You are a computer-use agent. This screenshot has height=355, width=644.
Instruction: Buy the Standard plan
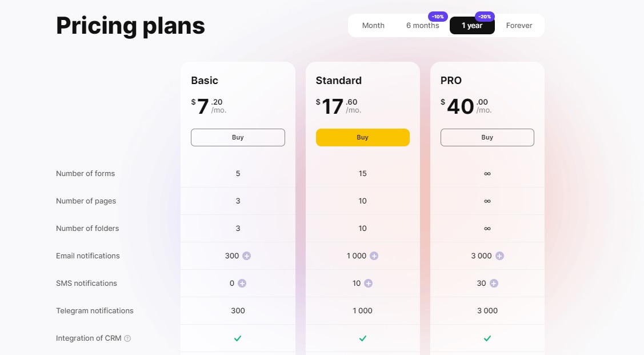(363, 137)
